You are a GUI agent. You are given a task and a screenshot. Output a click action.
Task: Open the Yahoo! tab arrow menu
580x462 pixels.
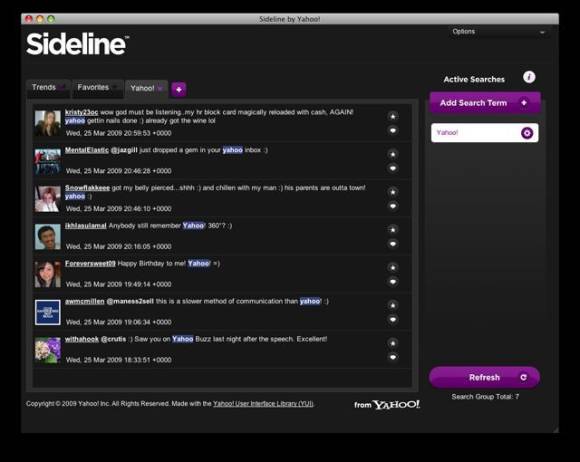(160, 88)
